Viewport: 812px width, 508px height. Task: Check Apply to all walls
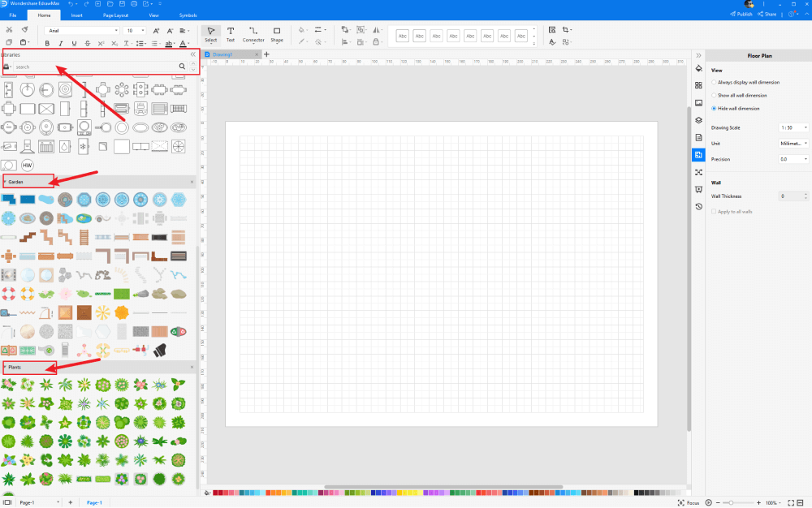(x=714, y=211)
